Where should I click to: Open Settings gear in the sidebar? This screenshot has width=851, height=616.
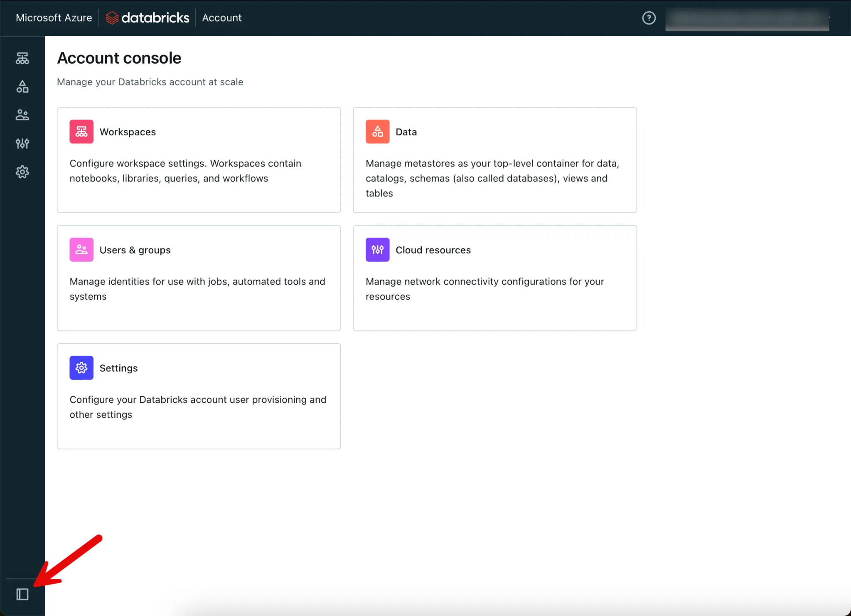pyautogui.click(x=22, y=172)
